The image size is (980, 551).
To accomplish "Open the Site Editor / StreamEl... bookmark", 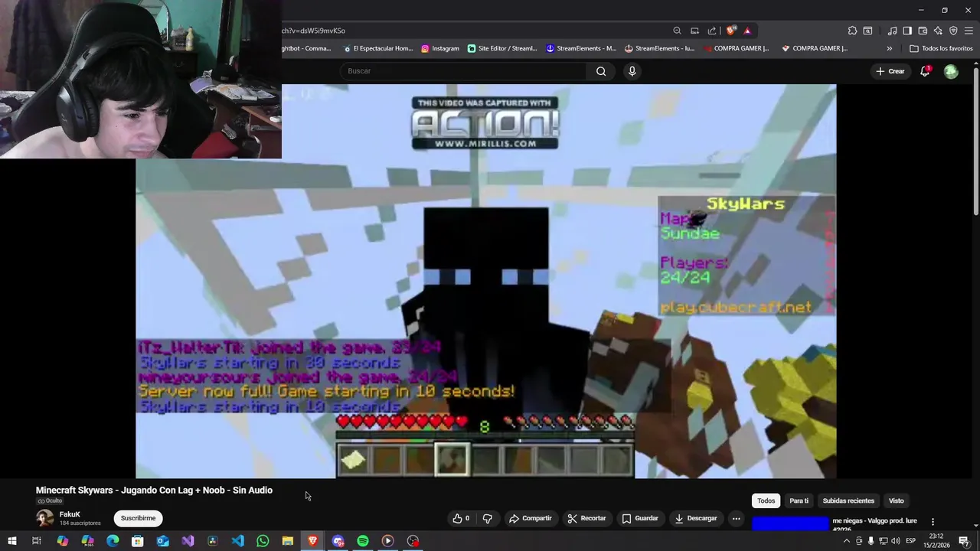I will (502, 48).
